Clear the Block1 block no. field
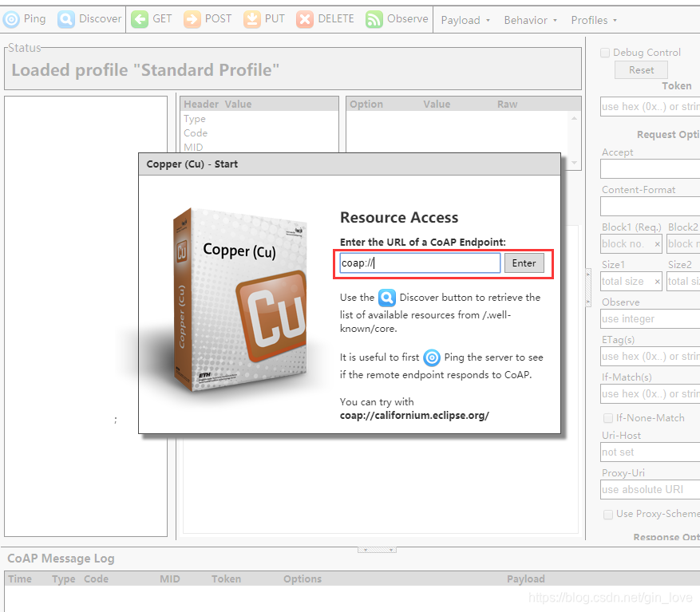This screenshot has width=700, height=612. point(657,244)
